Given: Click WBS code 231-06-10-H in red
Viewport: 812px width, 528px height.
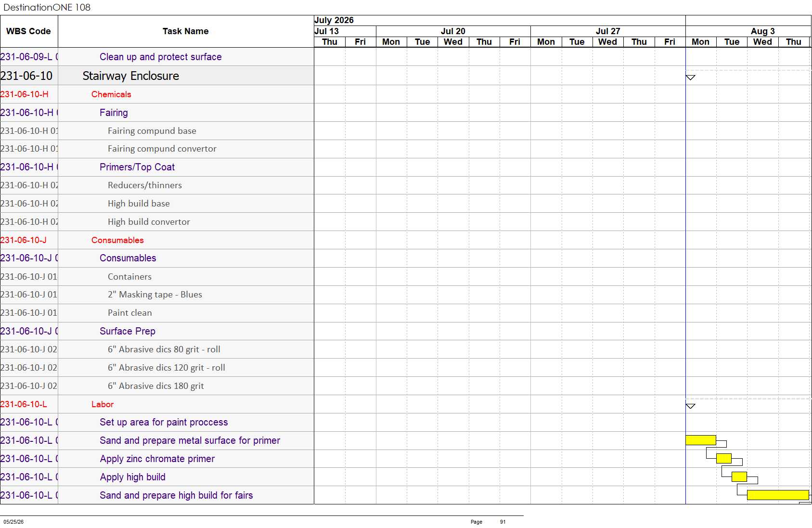Looking at the screenshot, I should tap(25, 94).
